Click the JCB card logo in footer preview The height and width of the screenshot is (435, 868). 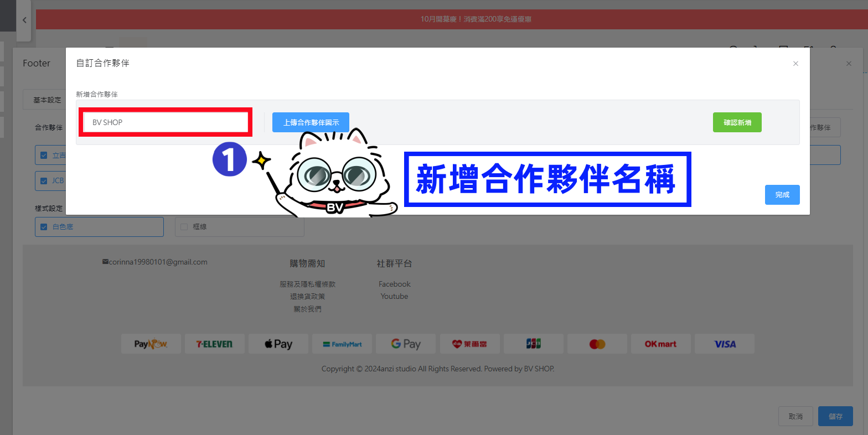[x=534, y=344]
